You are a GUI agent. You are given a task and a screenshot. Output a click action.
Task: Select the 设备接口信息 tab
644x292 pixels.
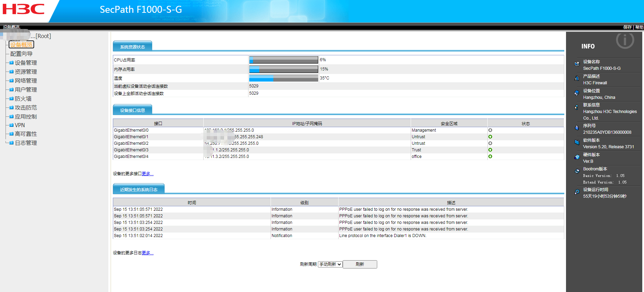133,110
